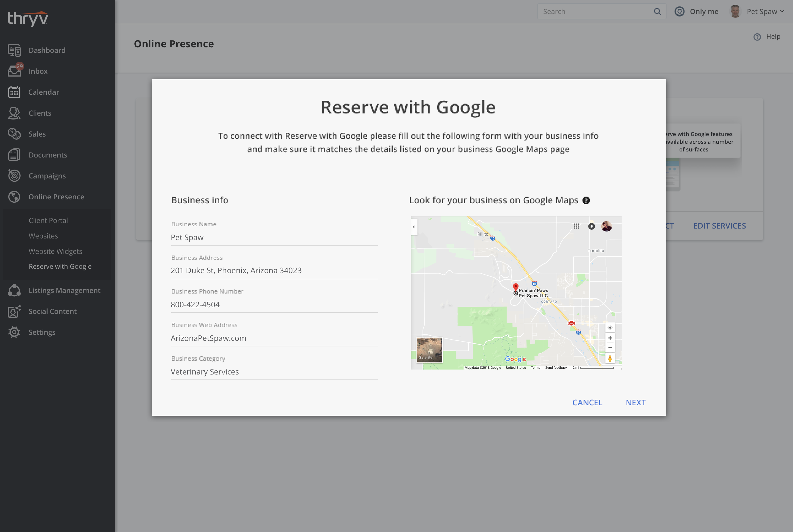Select the Calendar icon in sidebar
The image size is (793, 532).
14,92
